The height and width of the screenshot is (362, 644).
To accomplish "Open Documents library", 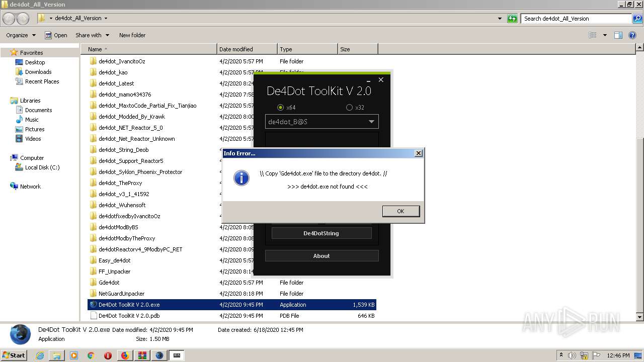I will [x=38, y=110].
